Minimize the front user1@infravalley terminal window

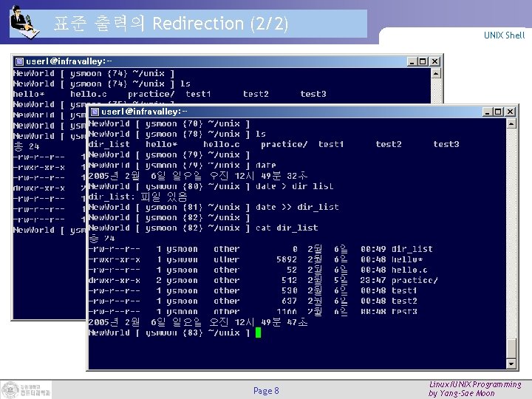(487, 112)
